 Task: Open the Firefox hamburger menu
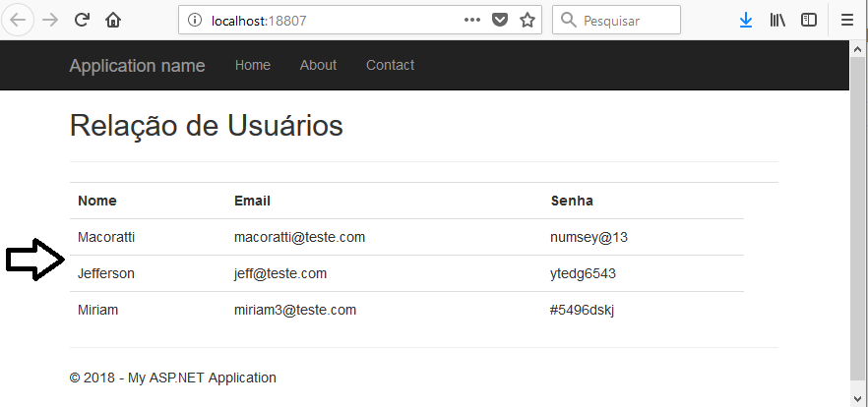click(847, 21)
